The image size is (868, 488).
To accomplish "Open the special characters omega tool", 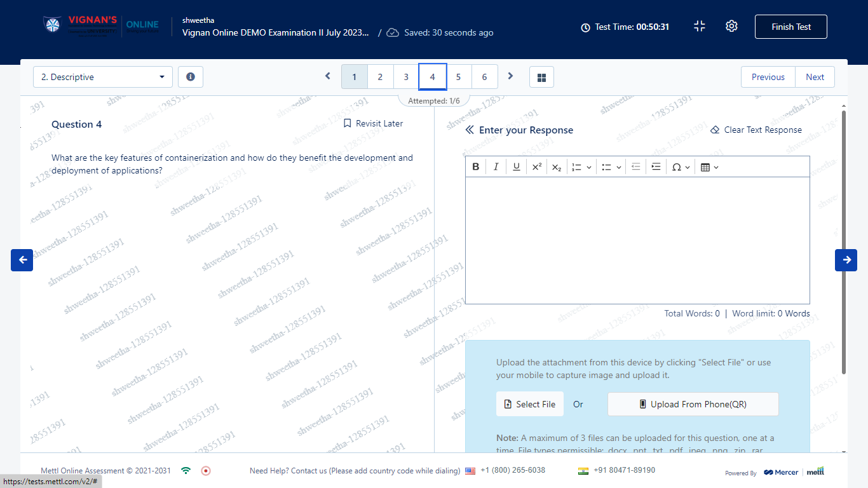I will click(677, 167).
